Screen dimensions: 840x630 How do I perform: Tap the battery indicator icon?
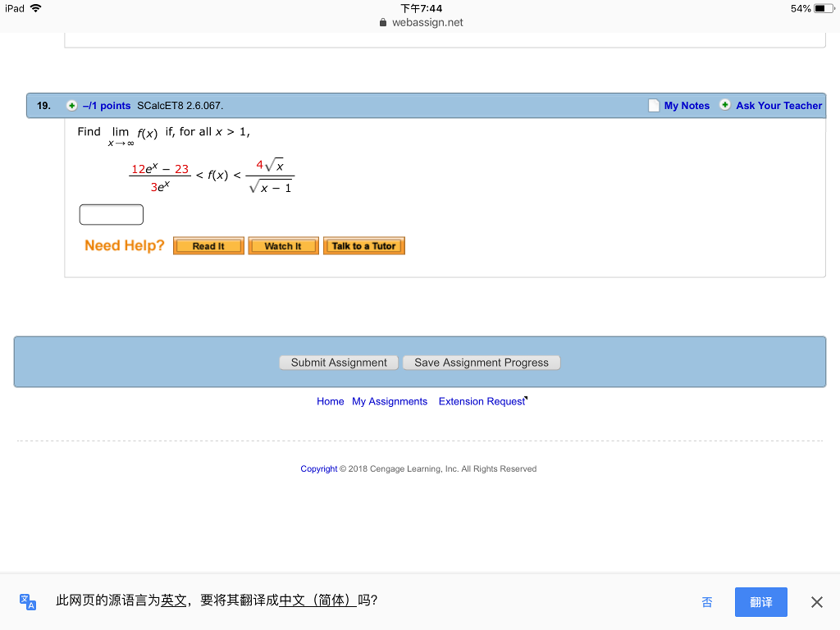pyautogui.click(x=824, y=8)
